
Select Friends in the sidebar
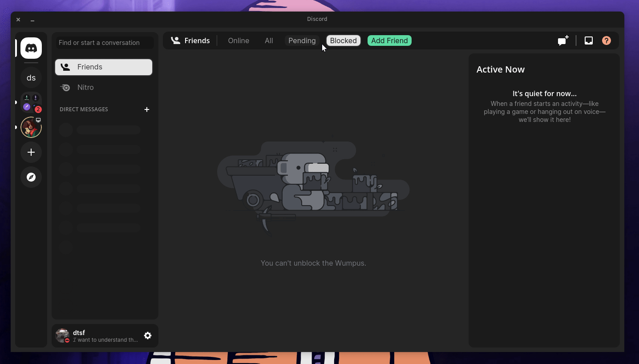[104, 67]
